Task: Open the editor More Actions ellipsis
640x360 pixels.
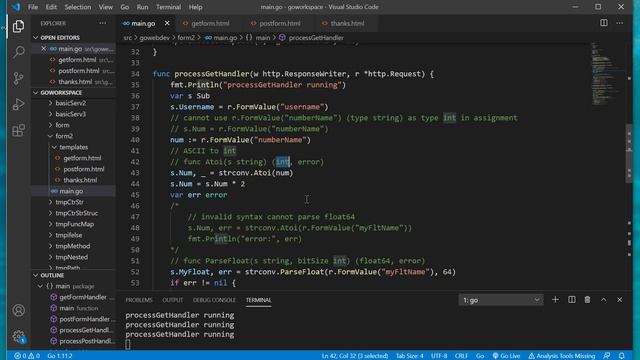Action: coord(620,23)
